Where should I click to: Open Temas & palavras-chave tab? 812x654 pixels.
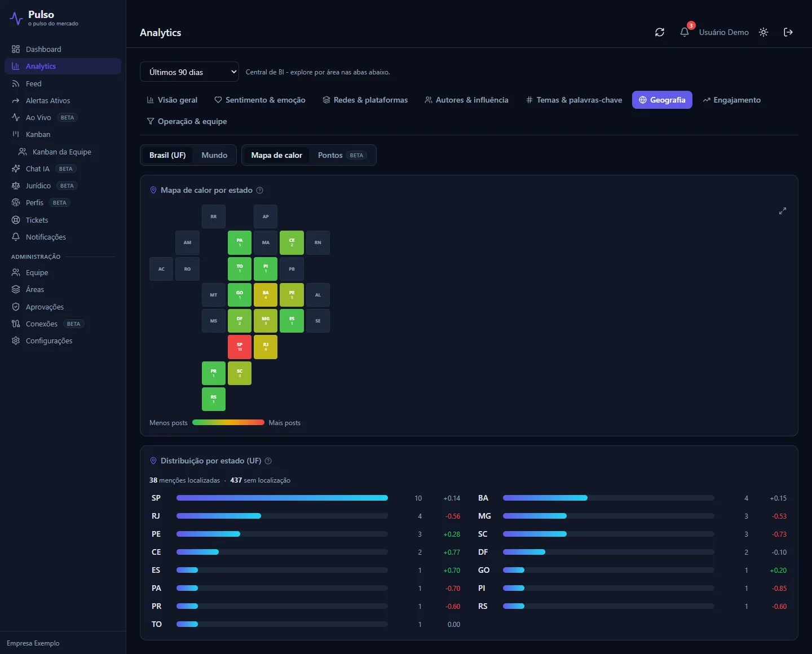tap(574, 100)
